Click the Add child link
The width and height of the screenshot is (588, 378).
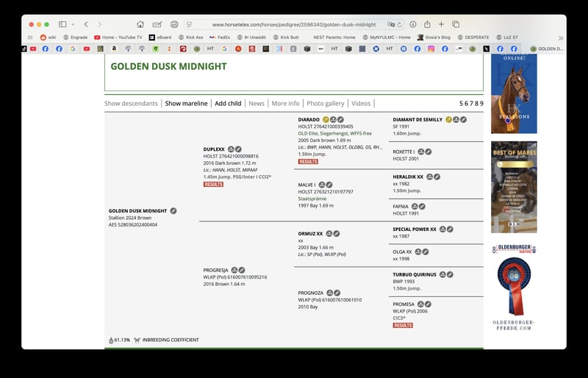(228, 104)
